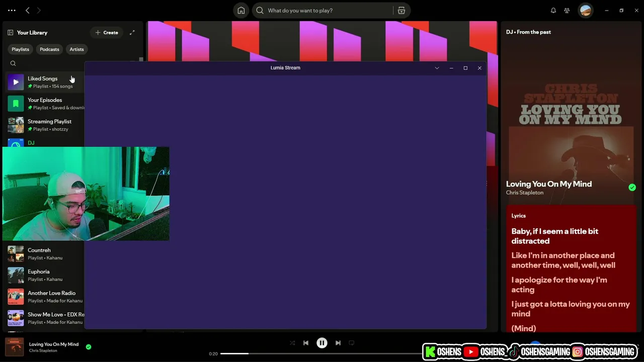Open the Streaming Playlist entry

[45, 125]
